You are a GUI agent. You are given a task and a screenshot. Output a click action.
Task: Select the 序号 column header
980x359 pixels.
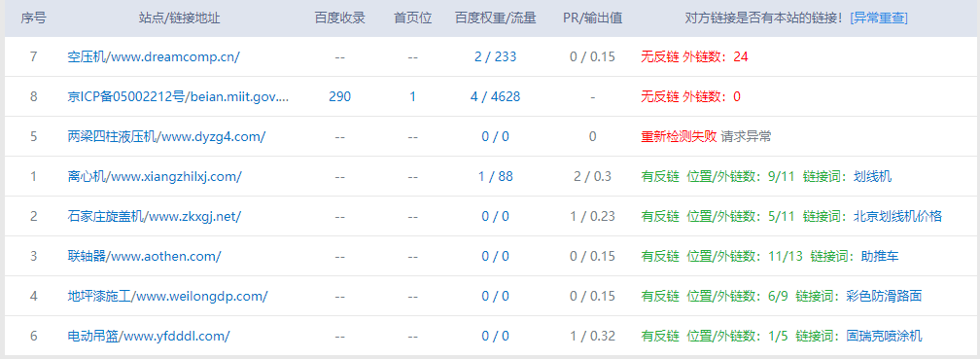pyautogui.click(x=33, y=18)
